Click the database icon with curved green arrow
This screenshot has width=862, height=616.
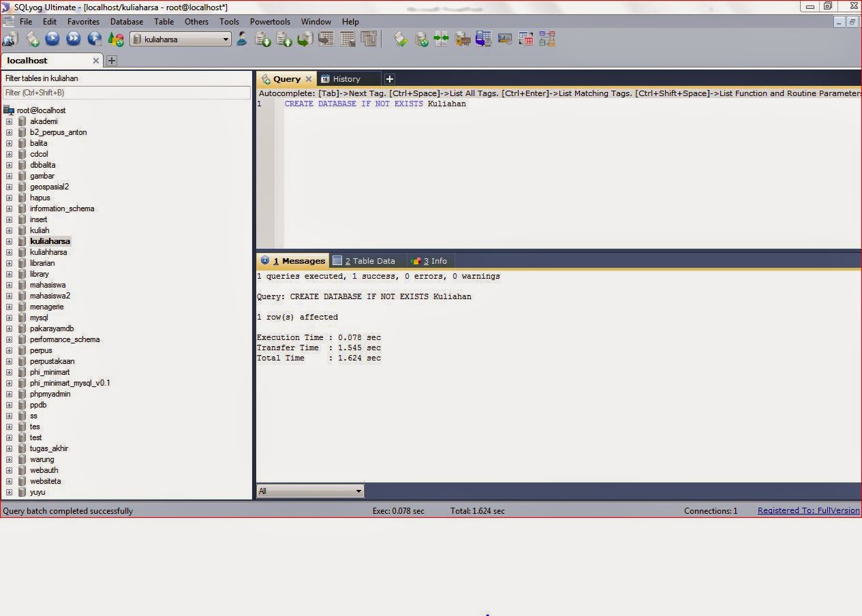305,40
